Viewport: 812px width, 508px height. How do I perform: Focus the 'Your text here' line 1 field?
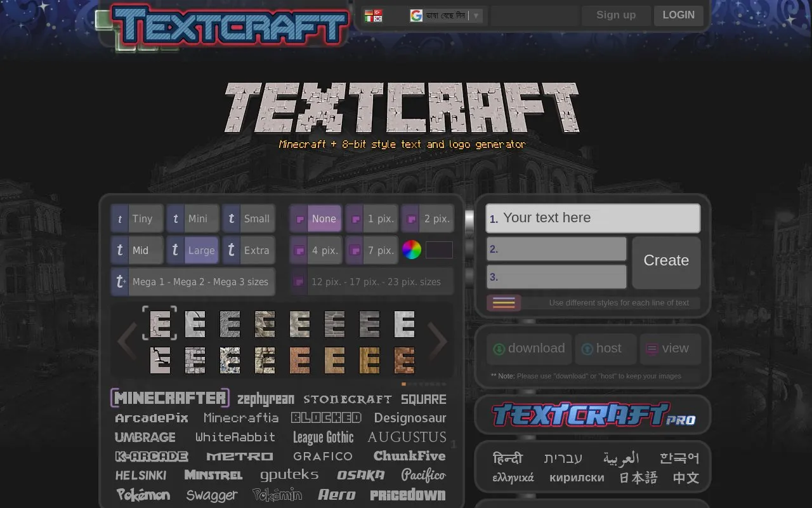point(593,218)
